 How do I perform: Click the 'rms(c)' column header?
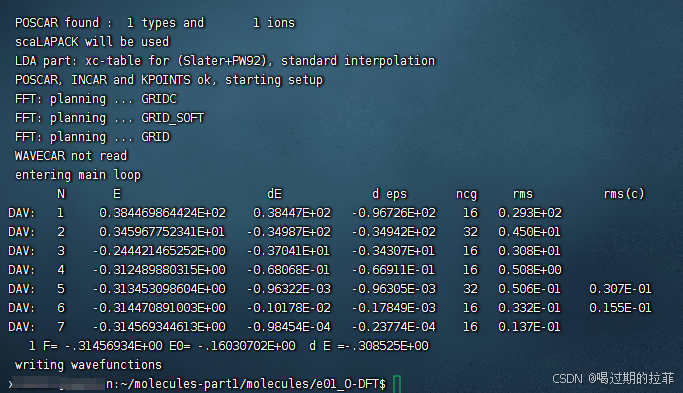point(624,194)
